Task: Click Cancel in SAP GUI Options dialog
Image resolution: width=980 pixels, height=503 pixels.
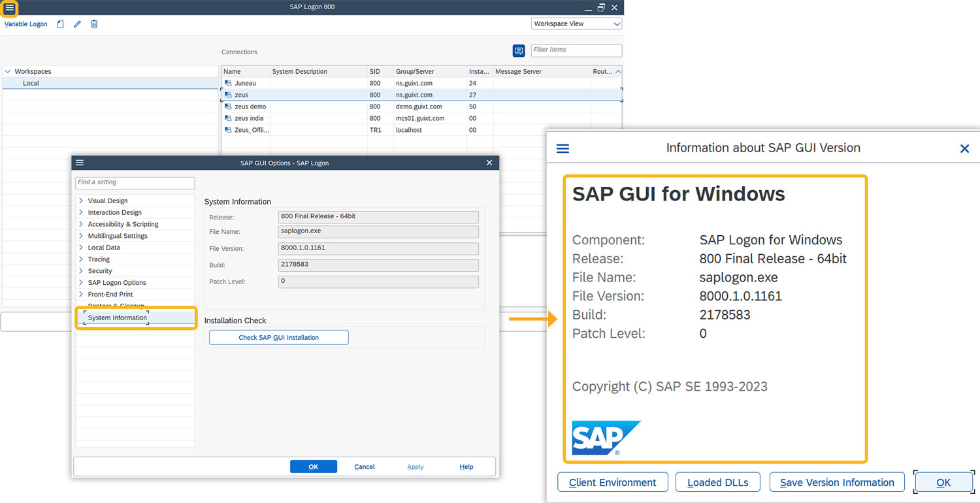Action: click(365, 466)
